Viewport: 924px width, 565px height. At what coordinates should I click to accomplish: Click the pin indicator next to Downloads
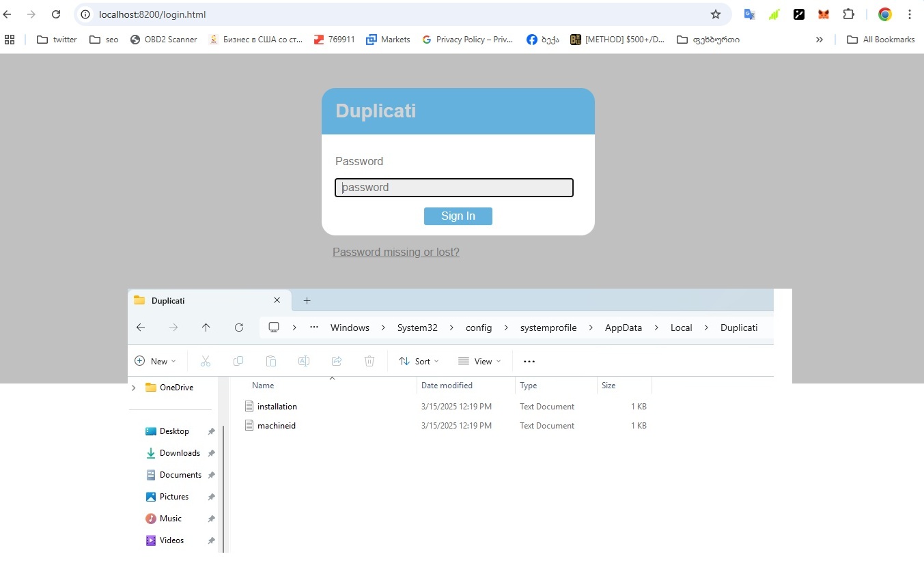click(x=211, y=452)
